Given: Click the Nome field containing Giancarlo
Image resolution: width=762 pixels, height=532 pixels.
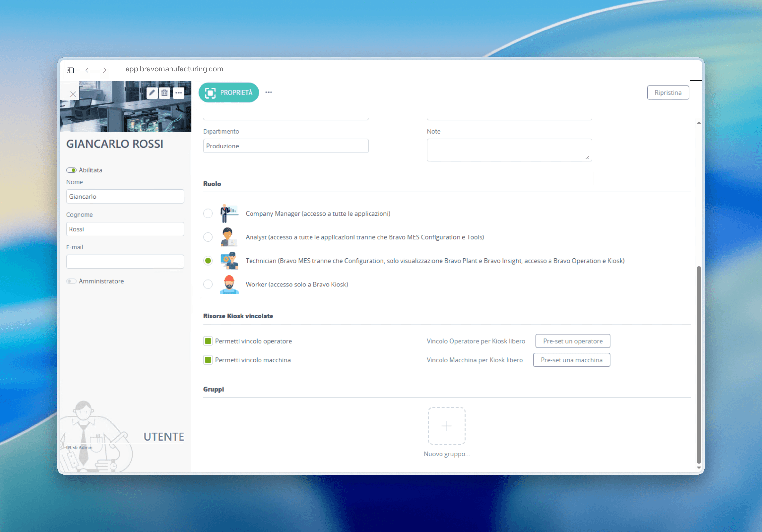Looking at the screenshot, I should point(125,196).
